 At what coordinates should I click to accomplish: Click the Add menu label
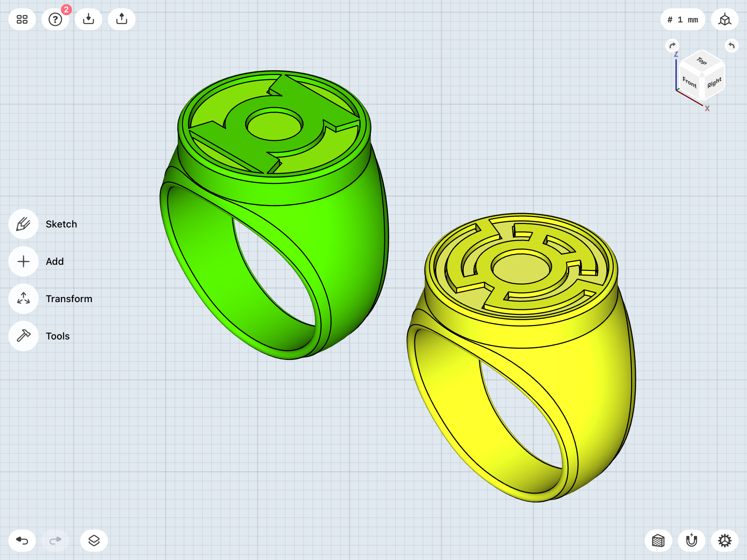pyautogui.click(x=55, y=261)
